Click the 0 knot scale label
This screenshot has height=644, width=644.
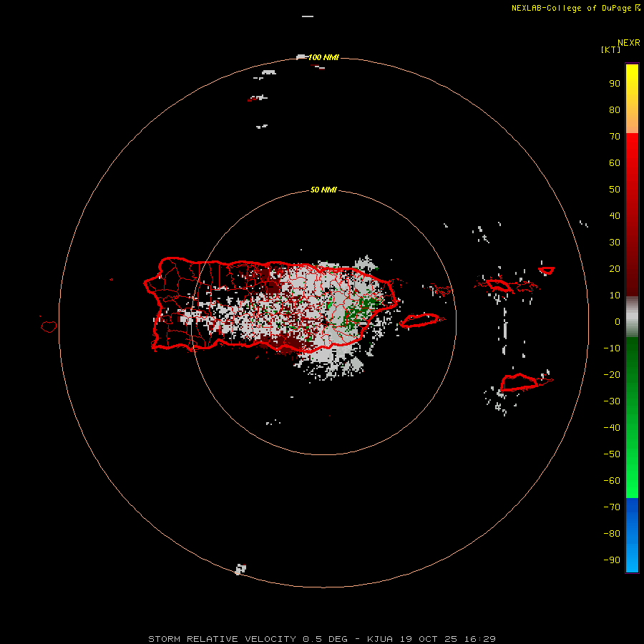click(x=618, y=321)
